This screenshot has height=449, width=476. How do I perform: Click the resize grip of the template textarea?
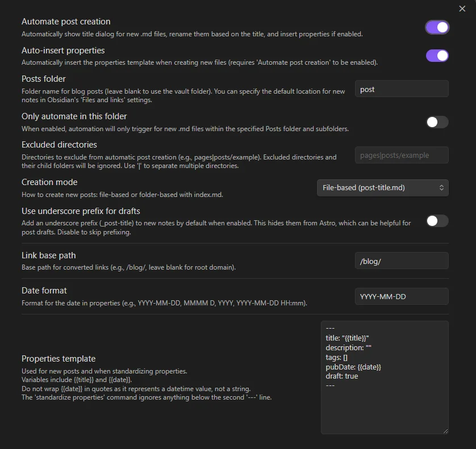click(446, 430)
